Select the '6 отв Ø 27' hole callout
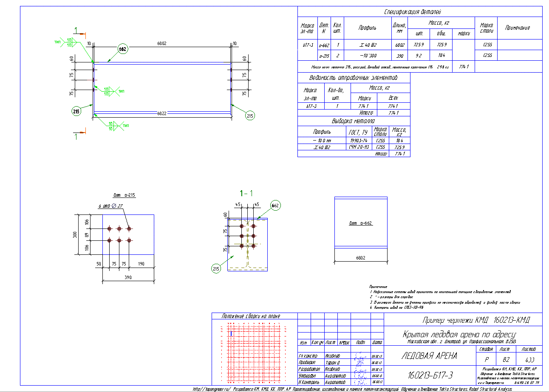 110,206
